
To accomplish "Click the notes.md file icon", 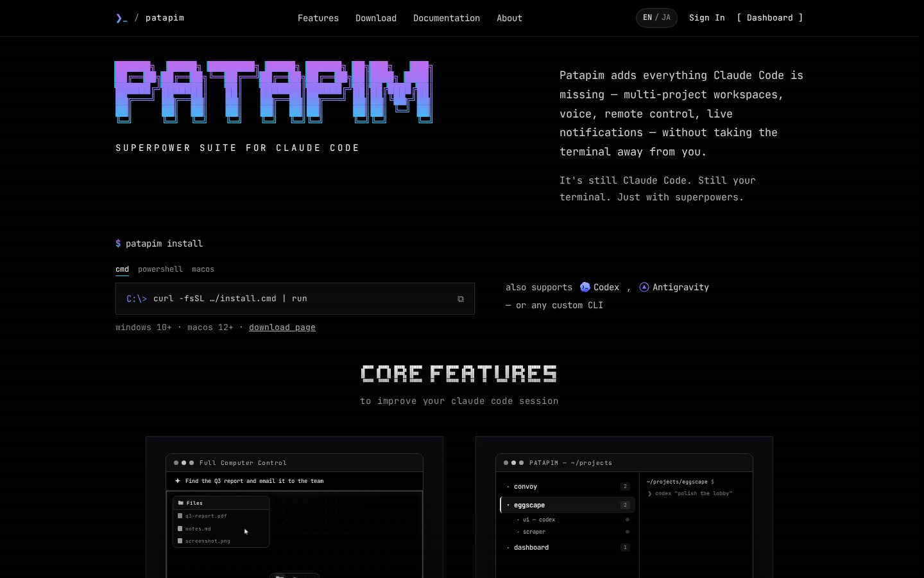I will point(180,529).
